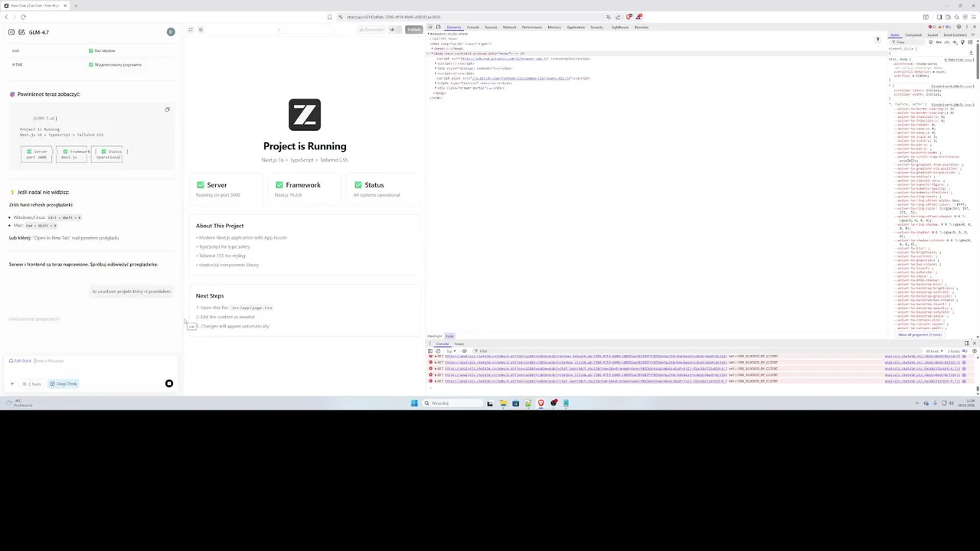
Task: Switch to DevTools Performance tab
Action: coord(532,27)
